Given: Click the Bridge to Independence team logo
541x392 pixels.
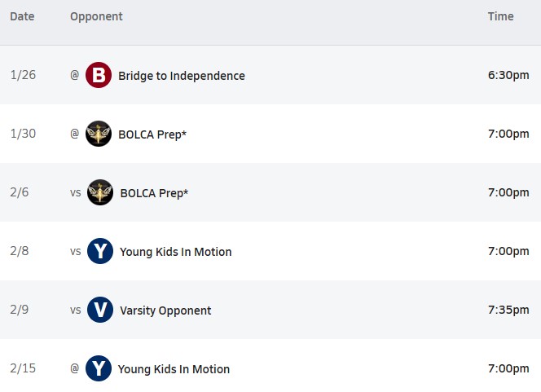Looking at the screenshot, I should click(99, 76).
